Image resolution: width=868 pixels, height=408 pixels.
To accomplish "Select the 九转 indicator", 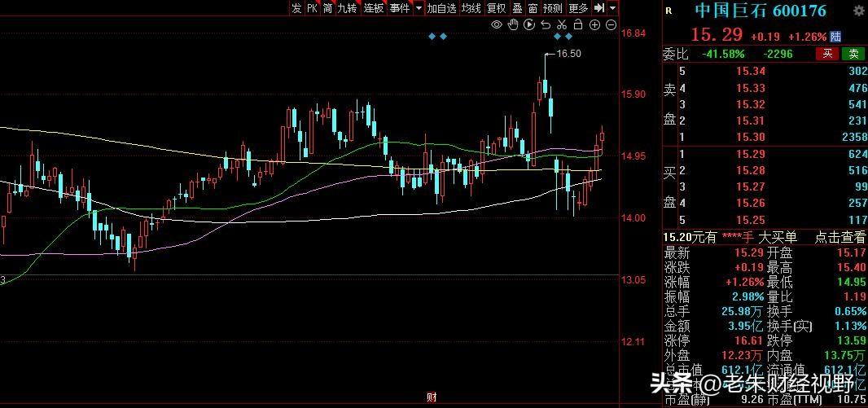I will coord(348,8).
